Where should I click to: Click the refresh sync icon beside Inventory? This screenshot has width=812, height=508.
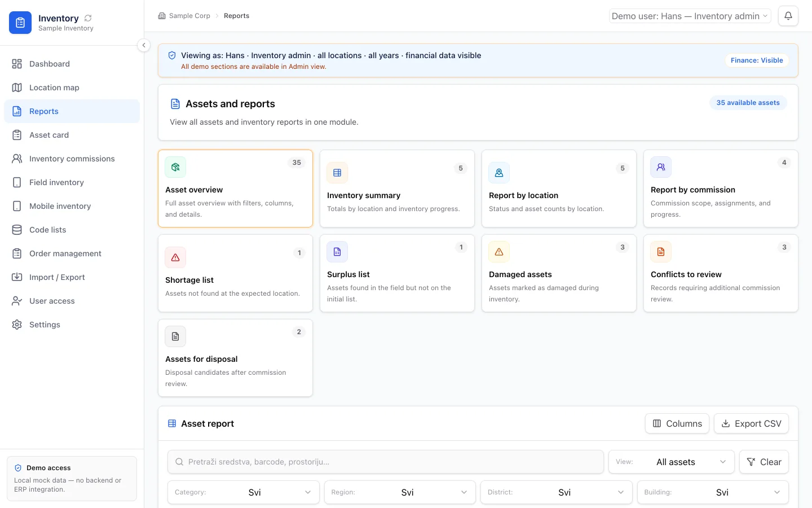click(88, 18)
